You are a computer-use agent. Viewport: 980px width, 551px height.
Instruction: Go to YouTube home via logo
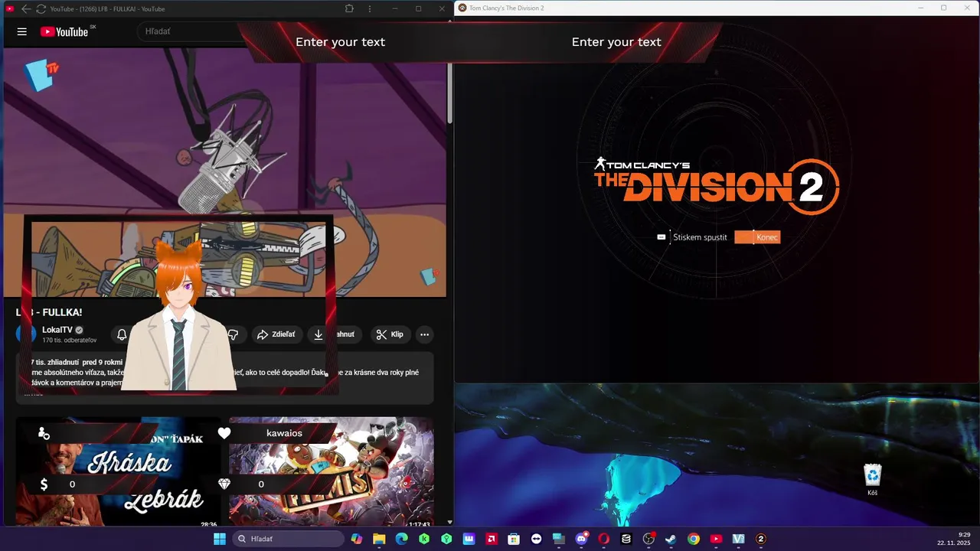click(x=64, y=31)
